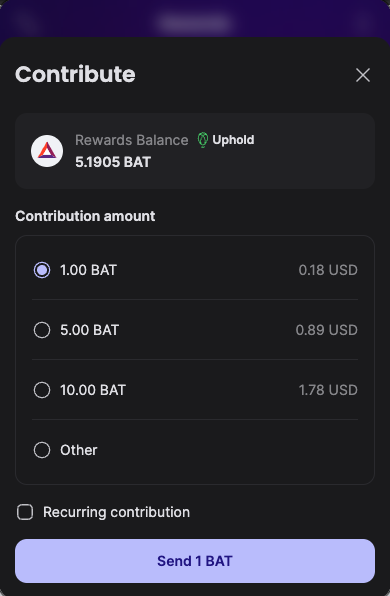This screenshot has width=390, height=596.
Task: Click the Recurring contribution label text
Action: pyautogui.click(x=116, y=512)
